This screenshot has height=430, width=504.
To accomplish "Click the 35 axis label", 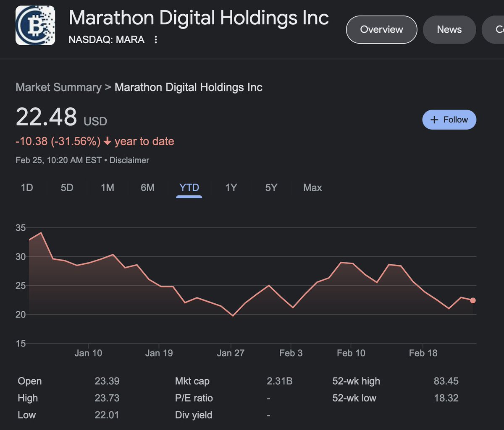I will point(21,228).
